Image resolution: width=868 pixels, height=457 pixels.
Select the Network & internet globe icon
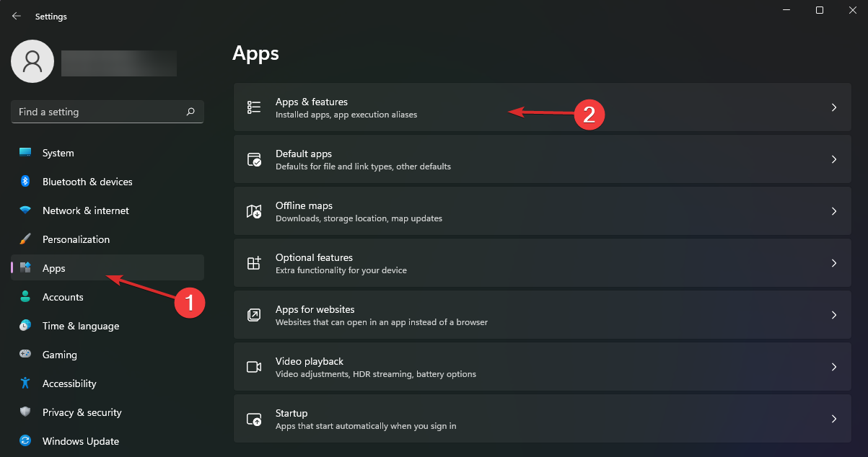pos(25,210)
